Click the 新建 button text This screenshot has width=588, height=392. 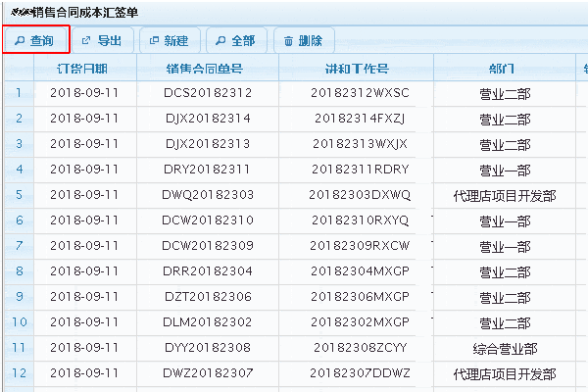coord(176,40)
